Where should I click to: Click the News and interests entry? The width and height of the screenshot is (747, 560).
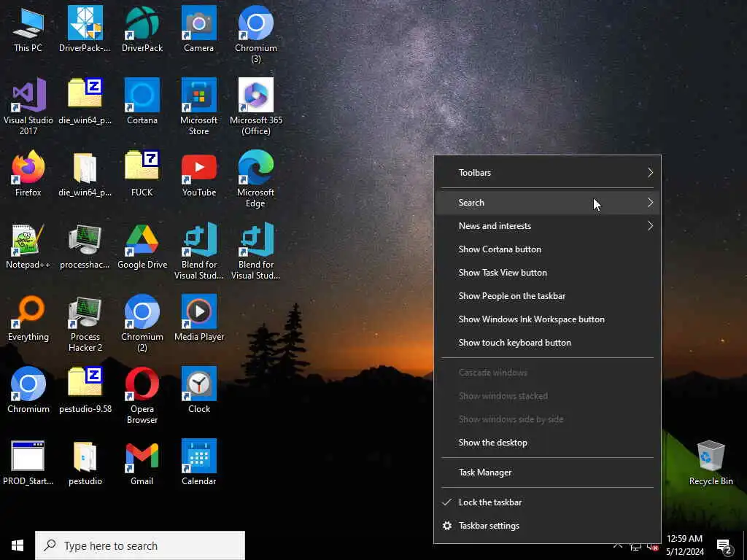[547, 226]
